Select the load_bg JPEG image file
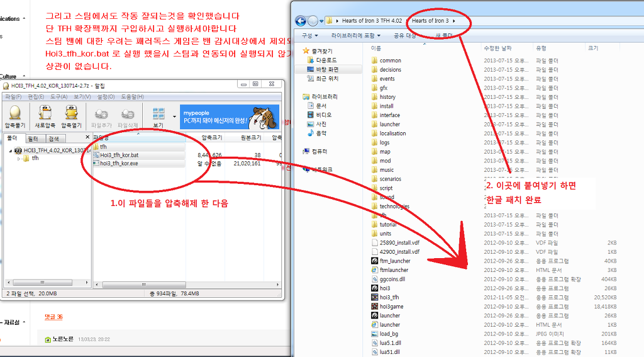This screenshot has height=357, width=644. (x=385, y=334)
